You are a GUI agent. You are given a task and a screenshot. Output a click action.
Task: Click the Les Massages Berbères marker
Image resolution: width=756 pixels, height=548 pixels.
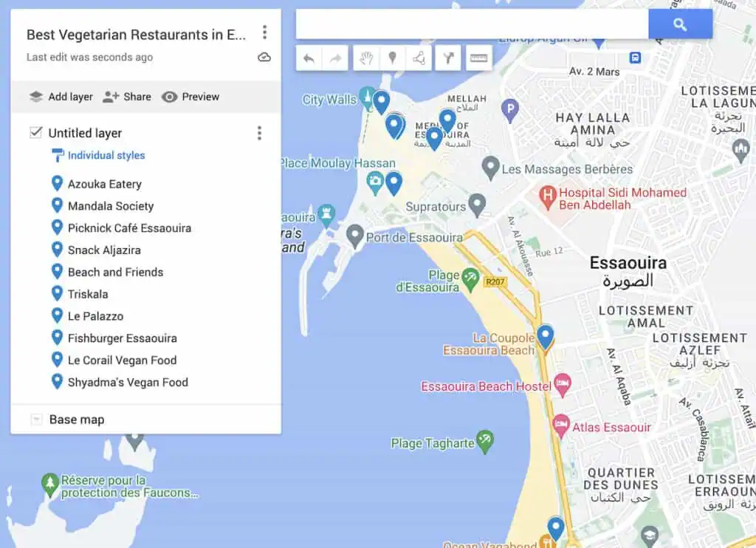(490, 168)
